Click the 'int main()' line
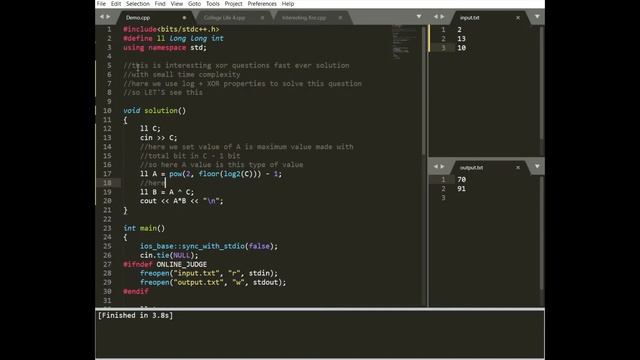The width and height of the screenshot is (640, 360). (x=144, y=228)
